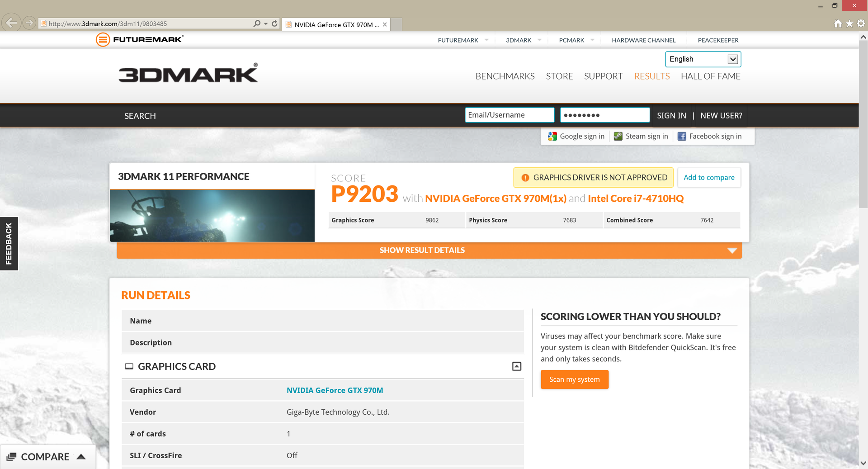
Task: Click the password field
Action: pos(605,115)
